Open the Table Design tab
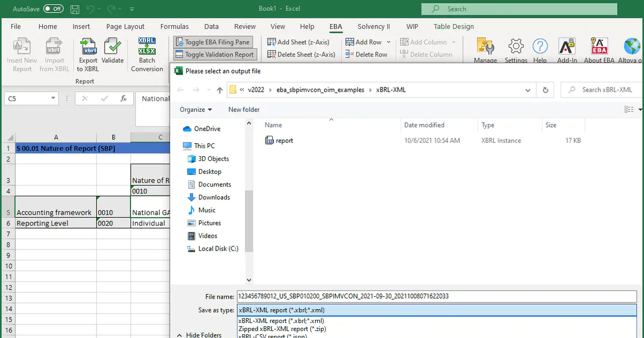This screenshot has height=338, width=644. coord(453,26)
